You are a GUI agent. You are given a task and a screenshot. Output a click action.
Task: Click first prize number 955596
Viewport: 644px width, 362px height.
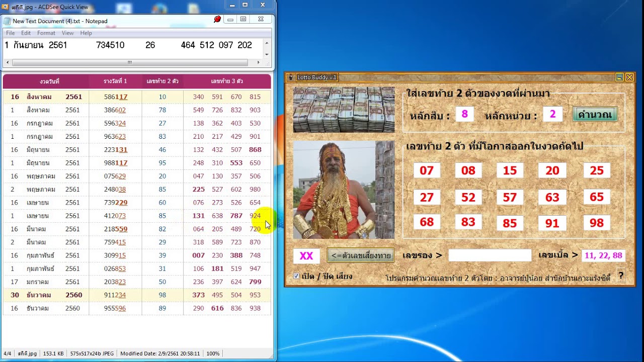pos(115,308)
